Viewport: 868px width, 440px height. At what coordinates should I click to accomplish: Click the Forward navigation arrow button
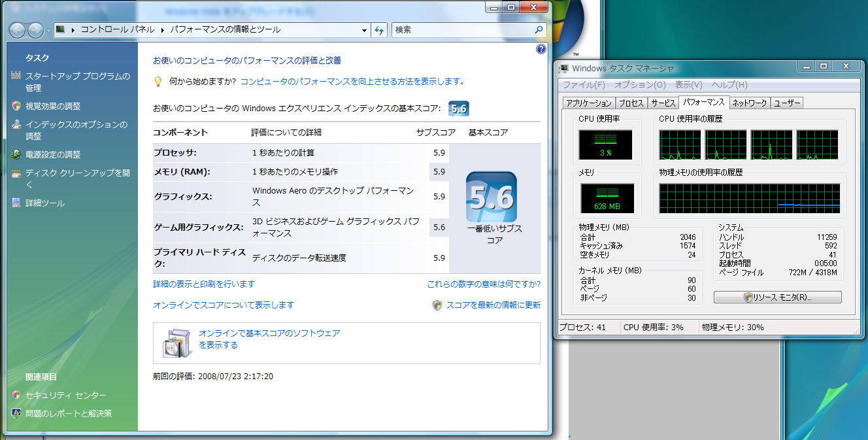tap(35, 30)
